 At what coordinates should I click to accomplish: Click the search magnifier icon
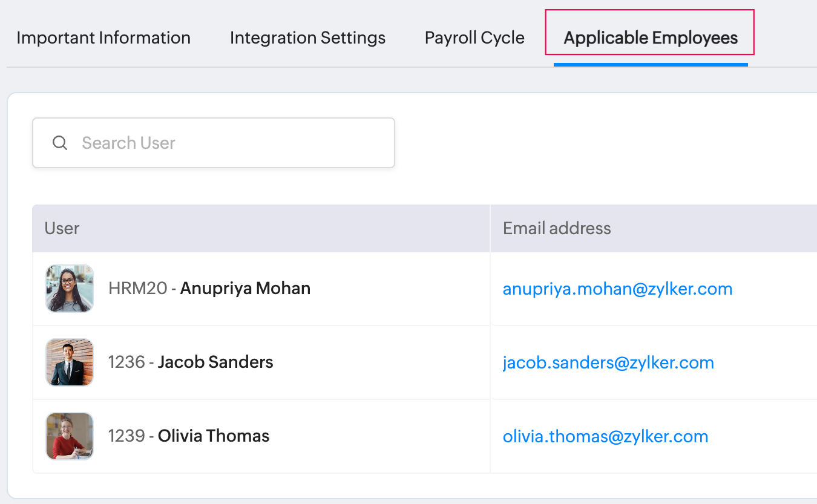point(60,143)
